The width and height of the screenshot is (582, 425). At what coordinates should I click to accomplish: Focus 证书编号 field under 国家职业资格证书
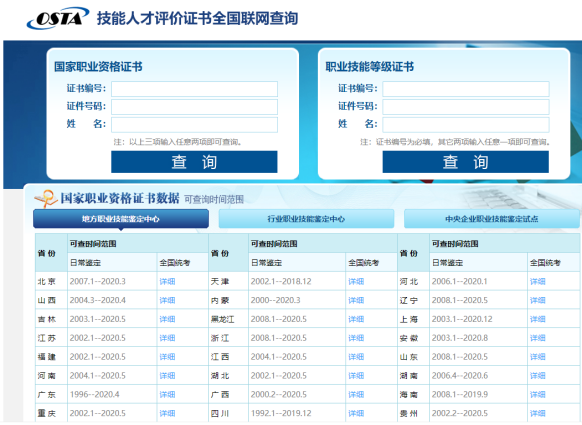[x=194, y=89]
